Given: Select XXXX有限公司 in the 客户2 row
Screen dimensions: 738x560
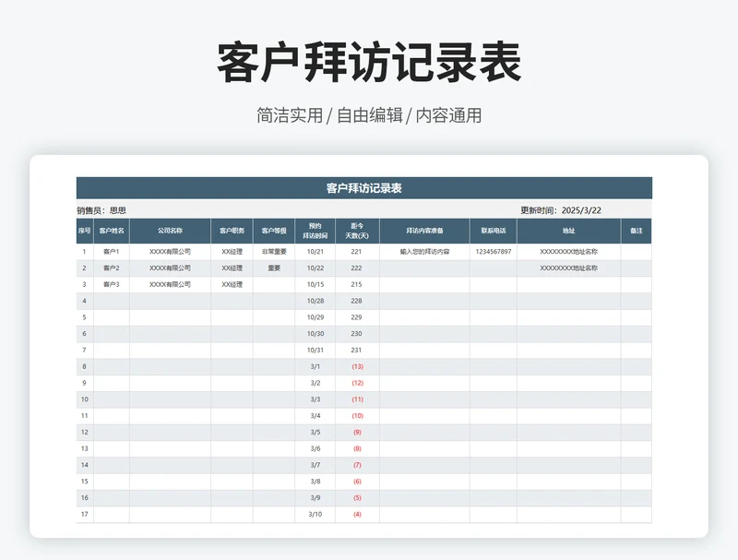Looking at the screenshot, I should [x=170, y=268].
